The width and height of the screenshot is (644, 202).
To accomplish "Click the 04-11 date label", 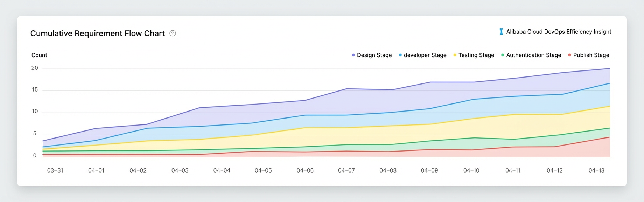I will pyautogui.click(x=513, y=170).
